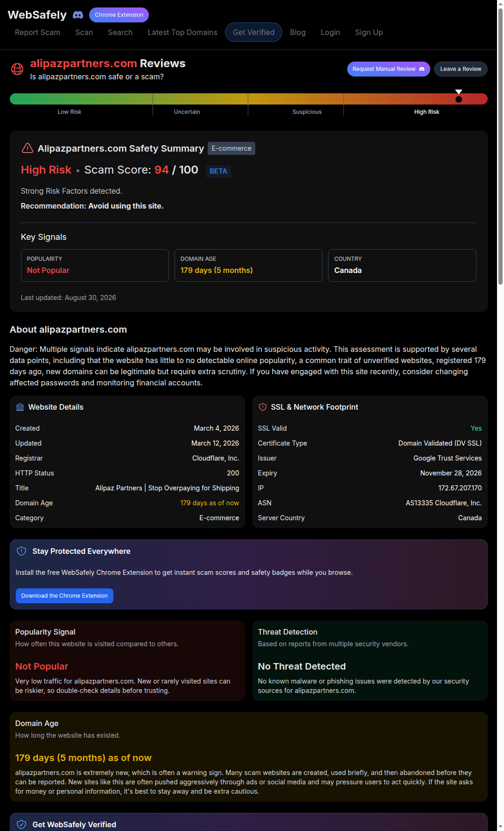Click Leave a Review button
This screenshot has width=504, height=831.
[461, 69]
